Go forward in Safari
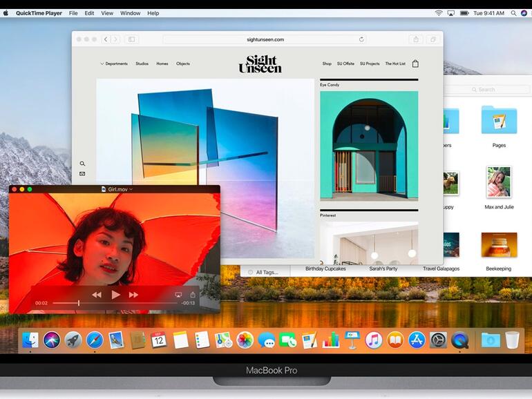532x399 pixels. tap(115, 39)
